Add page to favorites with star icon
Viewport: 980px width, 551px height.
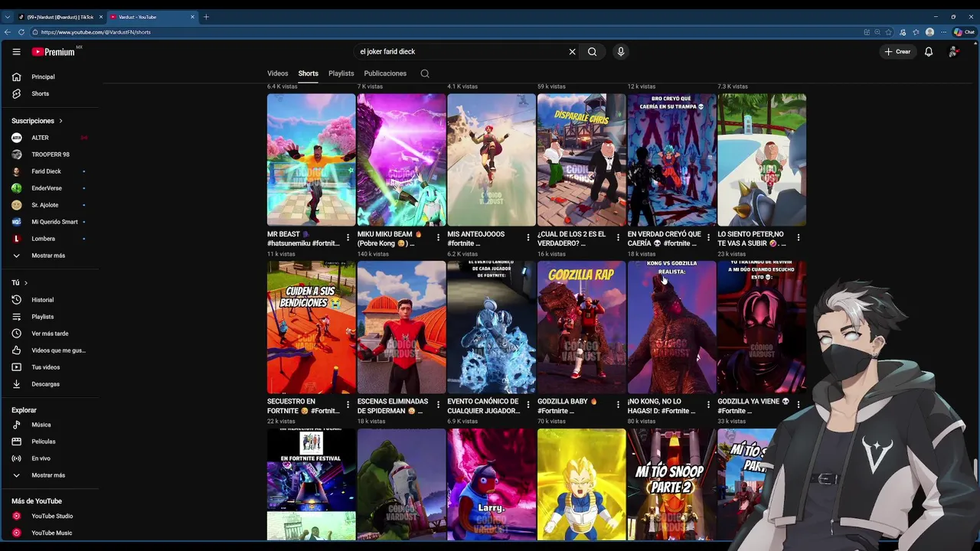pyautogui.click(x=889, y=32)
